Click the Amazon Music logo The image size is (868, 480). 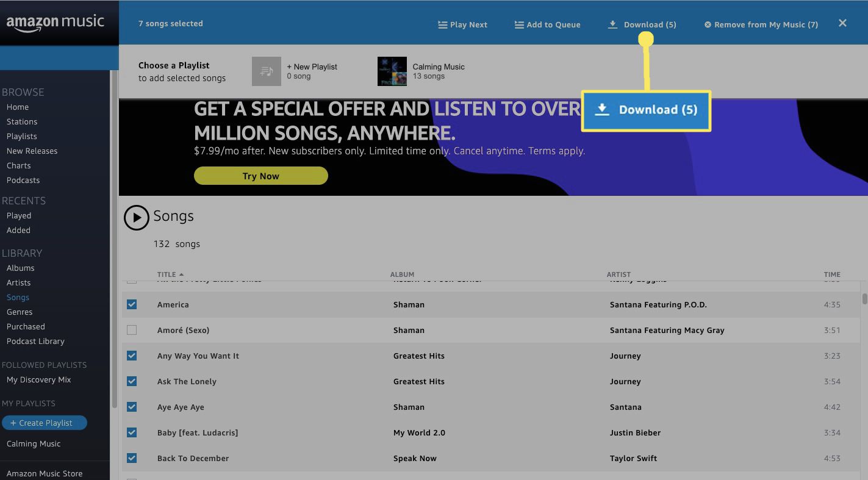[55, 23]
